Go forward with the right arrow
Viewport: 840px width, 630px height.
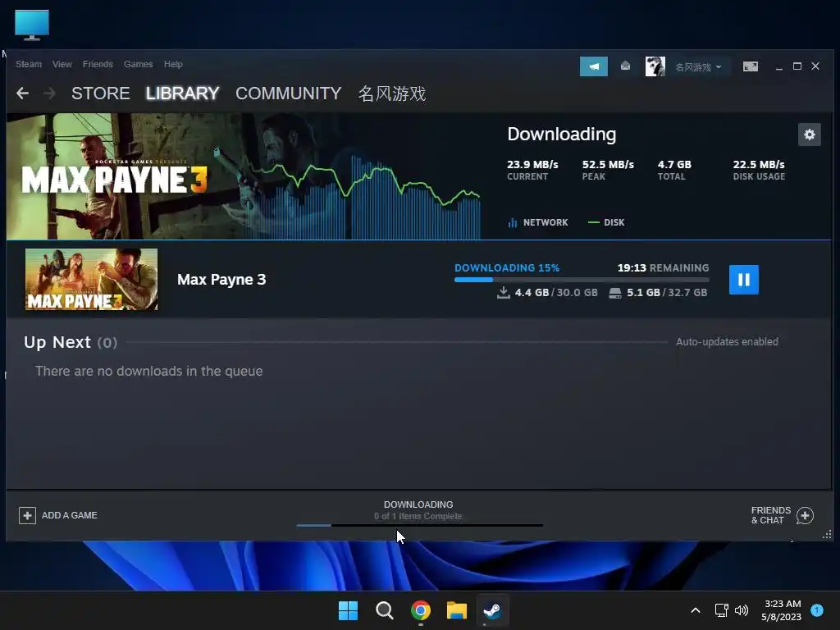click(49, 94)
